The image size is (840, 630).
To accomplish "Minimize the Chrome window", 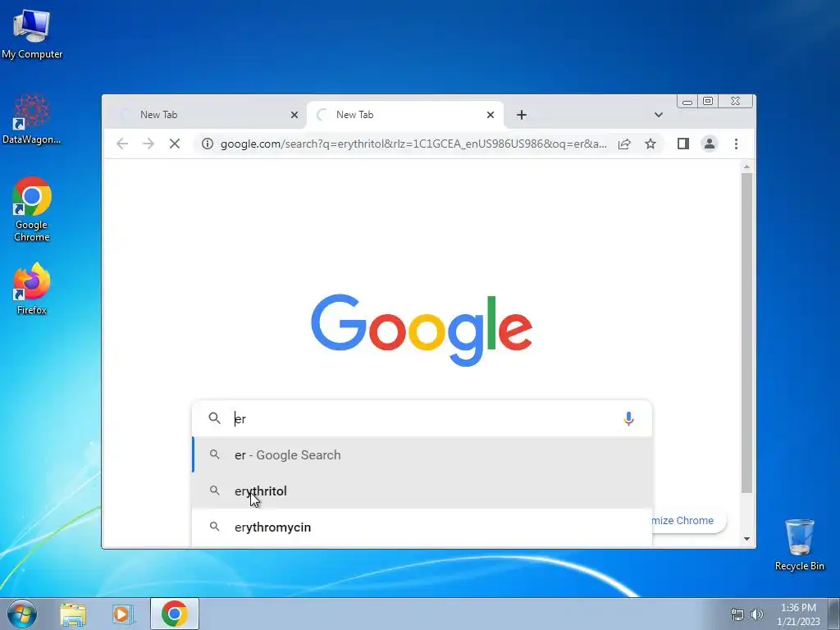I will pyautogui.click(x=687, y=101).
